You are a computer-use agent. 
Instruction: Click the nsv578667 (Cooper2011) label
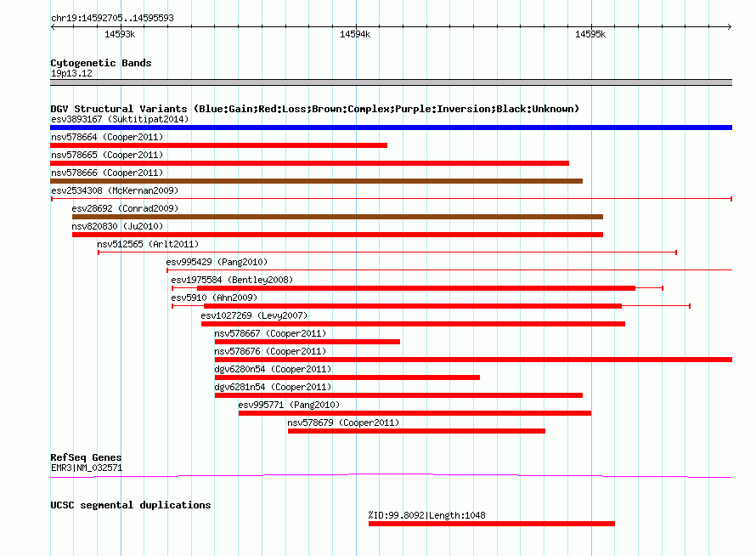270,333
